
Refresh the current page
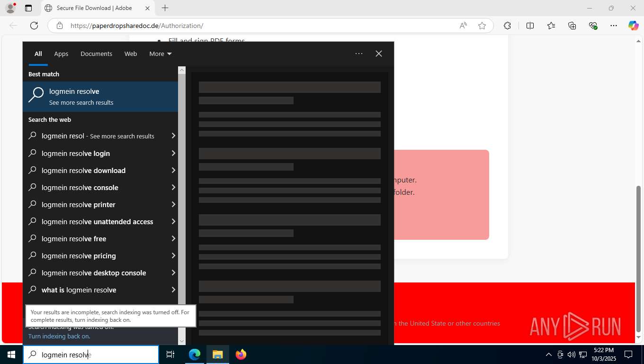34,26
